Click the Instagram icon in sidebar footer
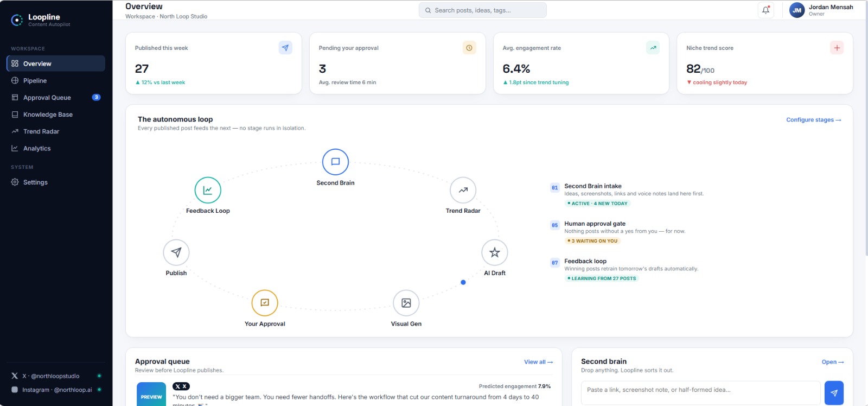 (15, 390)
